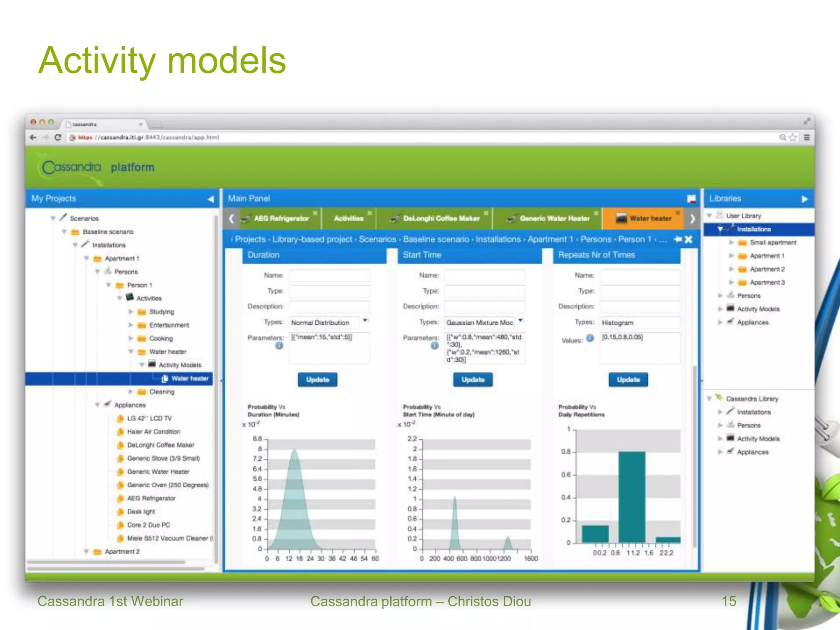Select the Core 2 Duo PC appliance
Image resolution: width=840 pixels, height=630 pixels.
(x=148, y=525)
